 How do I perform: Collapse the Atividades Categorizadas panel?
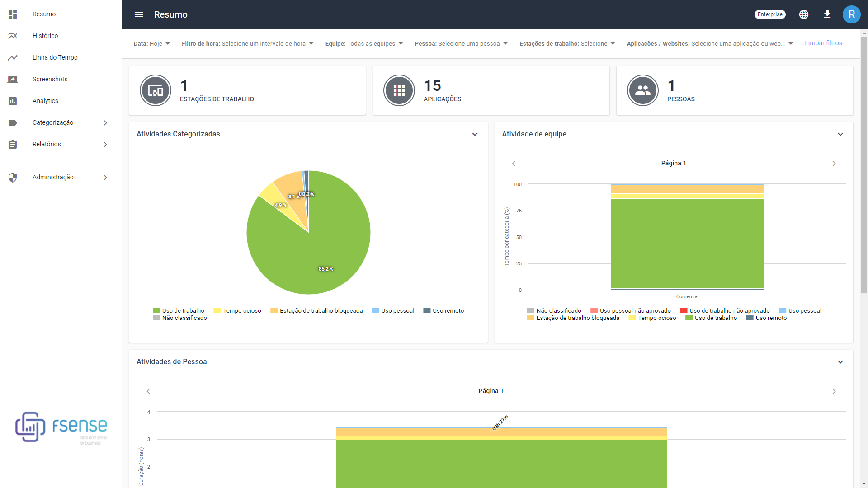coord(475,134)
